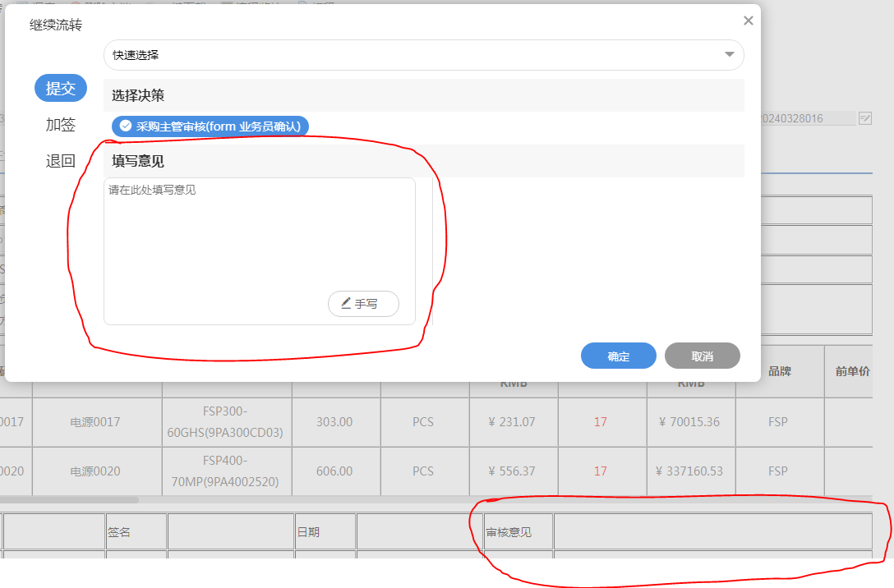894x588 pixels.
Task: Click the 选择决策 section header
Action: tap(424, 95)
